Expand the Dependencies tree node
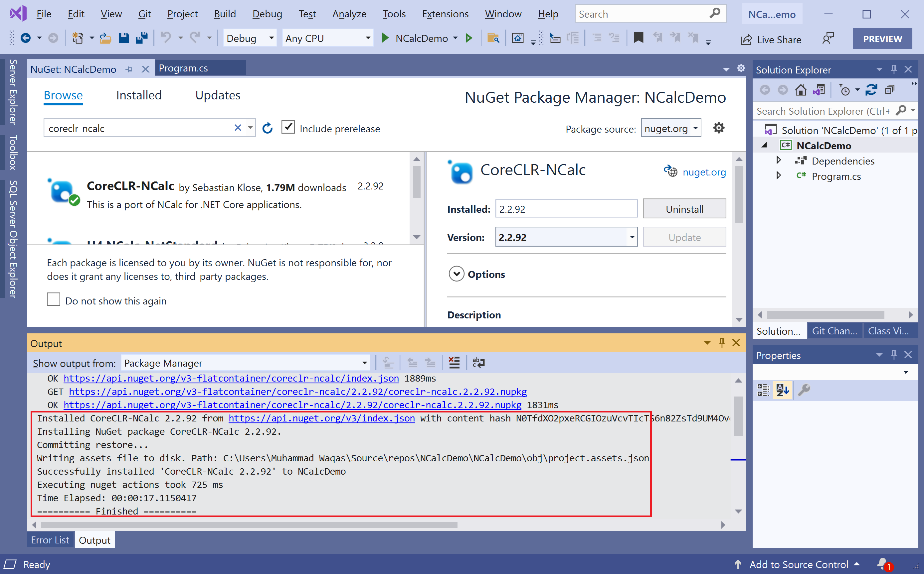This screenshot has height=574, width=924. pos(779,161)
